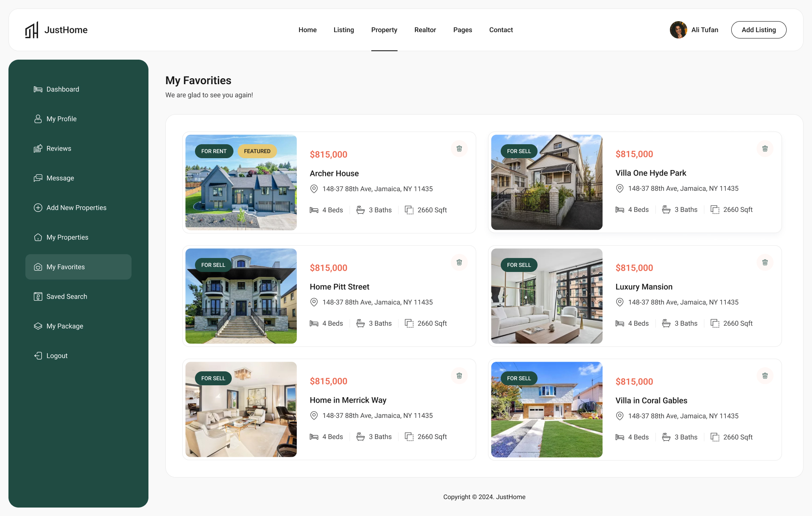Select Listing in the top navigation
The image size is (812, 516).
(343, 30)
